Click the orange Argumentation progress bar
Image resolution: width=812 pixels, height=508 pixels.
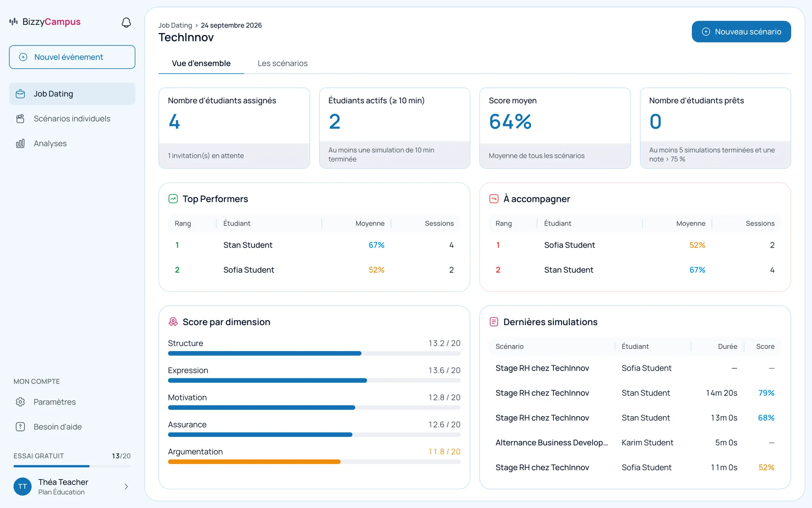[254, 462]
